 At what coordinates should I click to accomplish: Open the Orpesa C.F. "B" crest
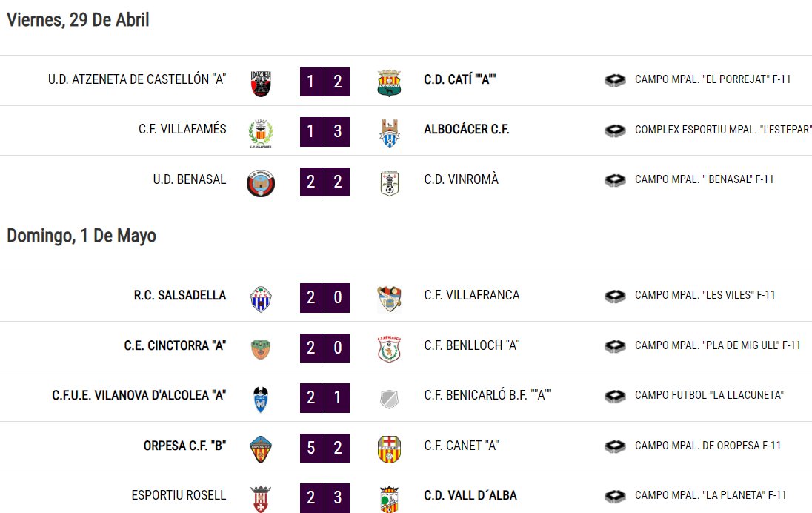click(261, 449)
